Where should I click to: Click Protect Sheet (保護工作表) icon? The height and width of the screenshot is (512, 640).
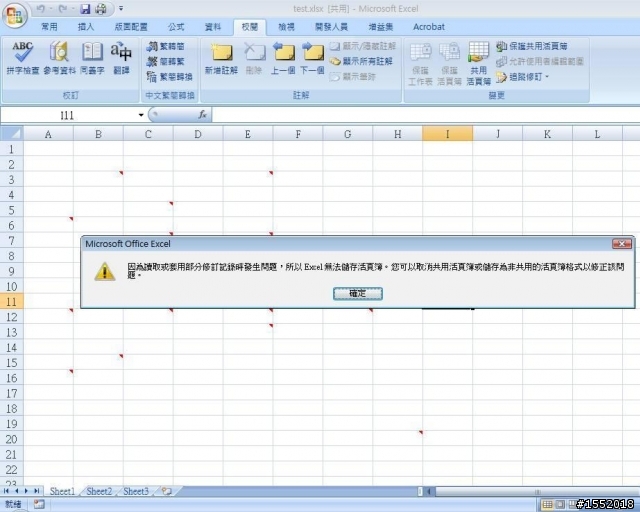[x=420, y=64]
